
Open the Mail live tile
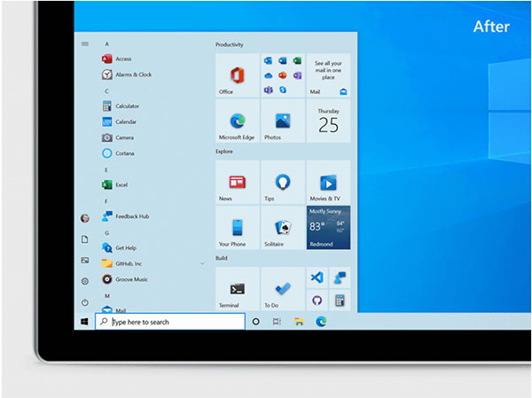point(328,75)
